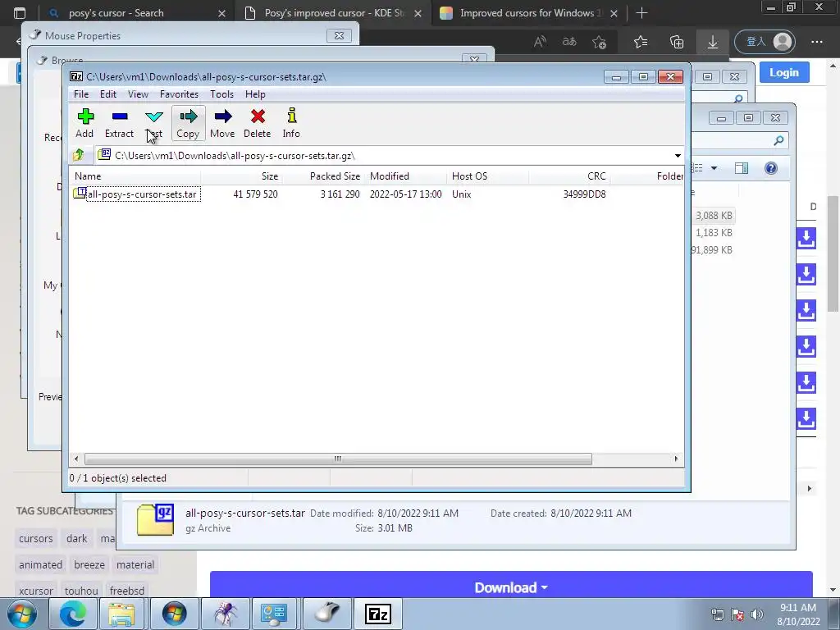
Task: Sort by the Packed Size column header
Action: 324,176
